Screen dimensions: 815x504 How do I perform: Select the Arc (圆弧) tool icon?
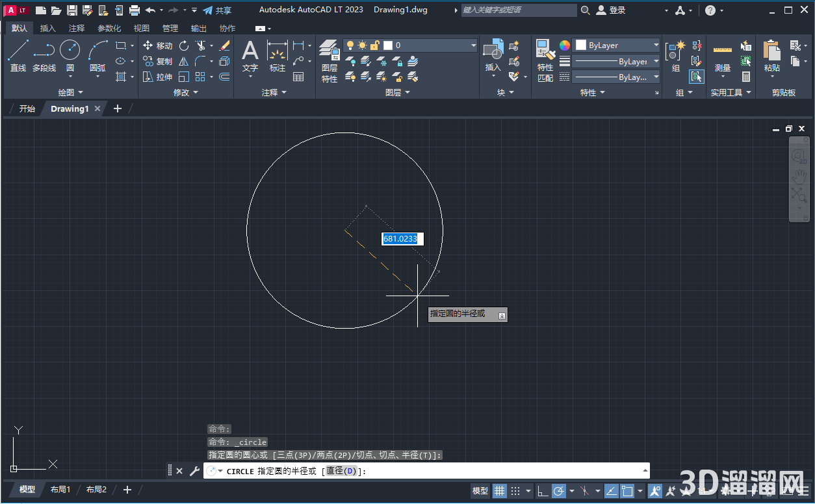point(97,50)
